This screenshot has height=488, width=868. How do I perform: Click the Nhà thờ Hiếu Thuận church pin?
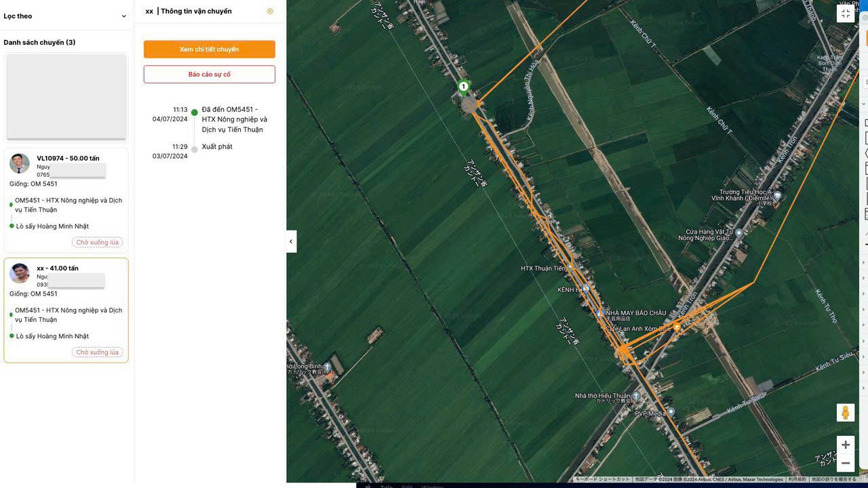(x=637, y=396)
